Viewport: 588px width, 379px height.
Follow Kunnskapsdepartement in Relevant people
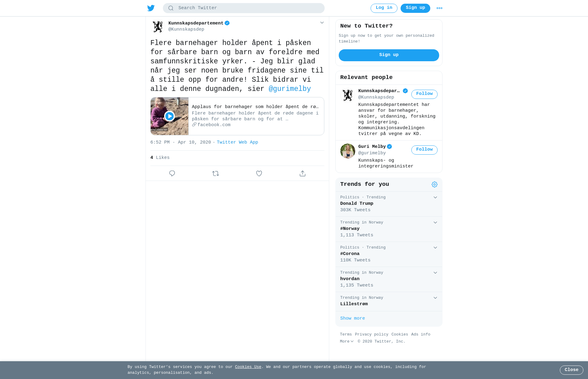tap(424, 94)
